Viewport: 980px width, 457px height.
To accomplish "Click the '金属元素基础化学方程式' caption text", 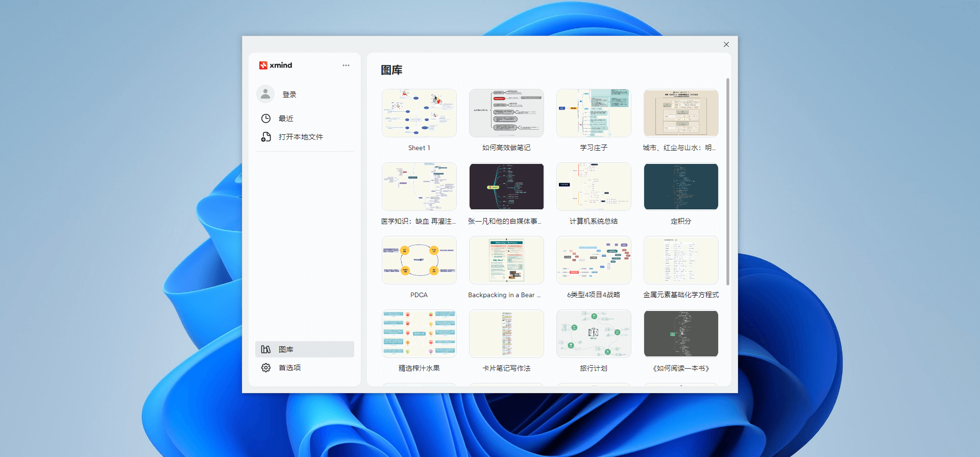I will pyautogui.click(x=681, y=295).
